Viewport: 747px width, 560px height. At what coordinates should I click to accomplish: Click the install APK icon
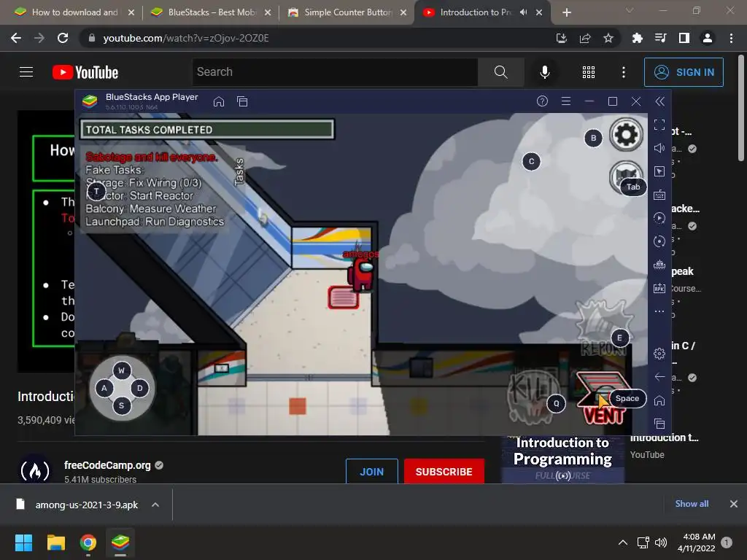pos(659,288)
